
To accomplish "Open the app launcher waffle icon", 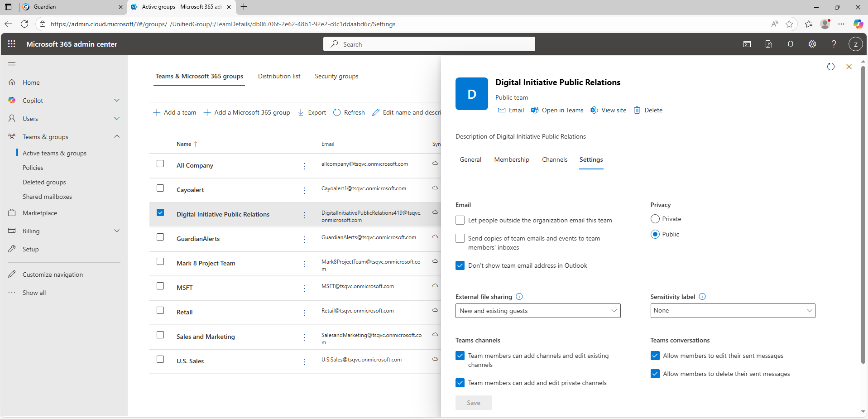I will coord(12,44).
